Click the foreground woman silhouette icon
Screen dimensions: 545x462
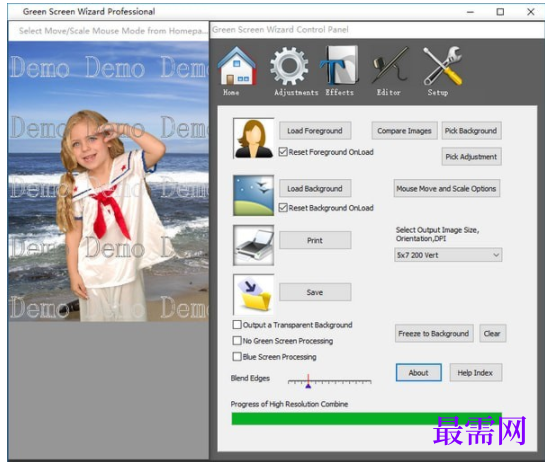tap(253, 138)
